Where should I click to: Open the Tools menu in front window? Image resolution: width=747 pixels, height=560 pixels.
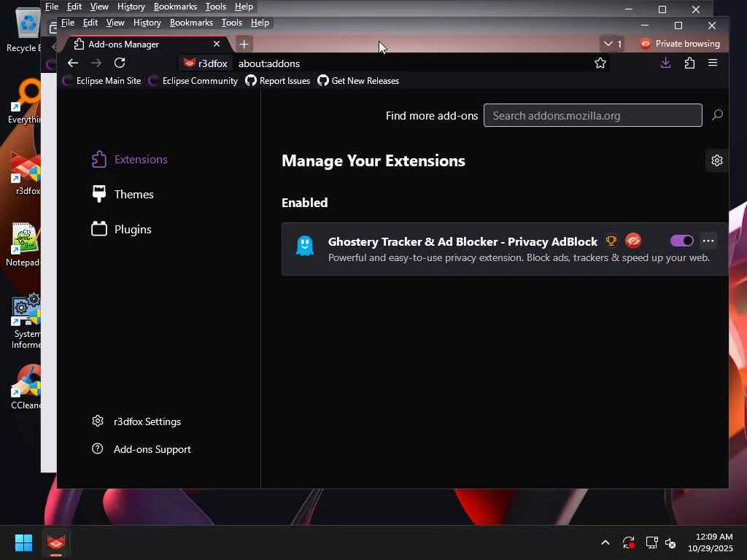[x=231, y=23]
